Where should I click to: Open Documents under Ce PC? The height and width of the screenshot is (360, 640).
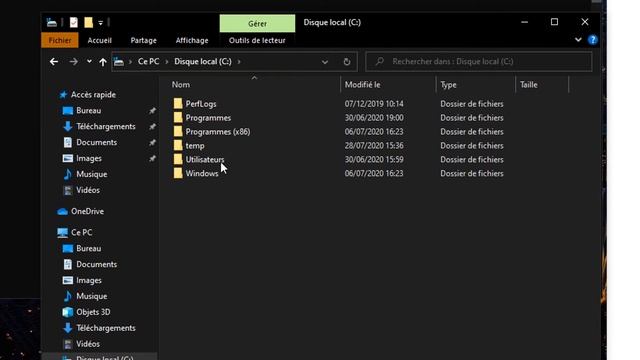point(96,264)
